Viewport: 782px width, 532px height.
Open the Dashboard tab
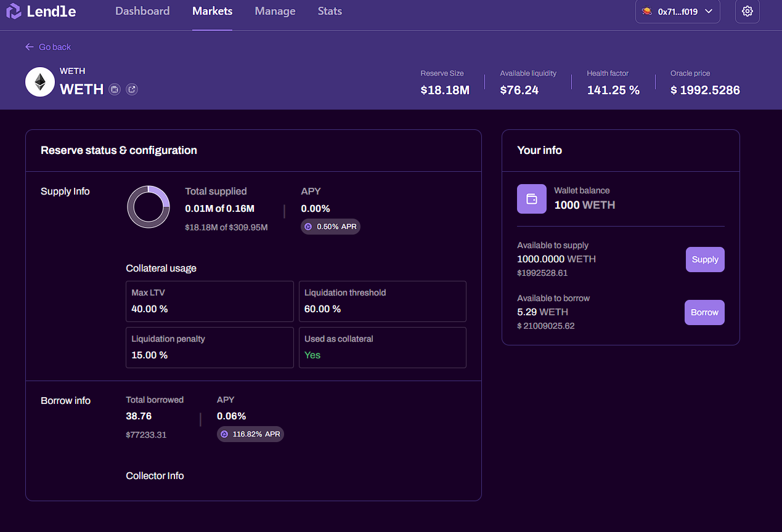[142, 11]
